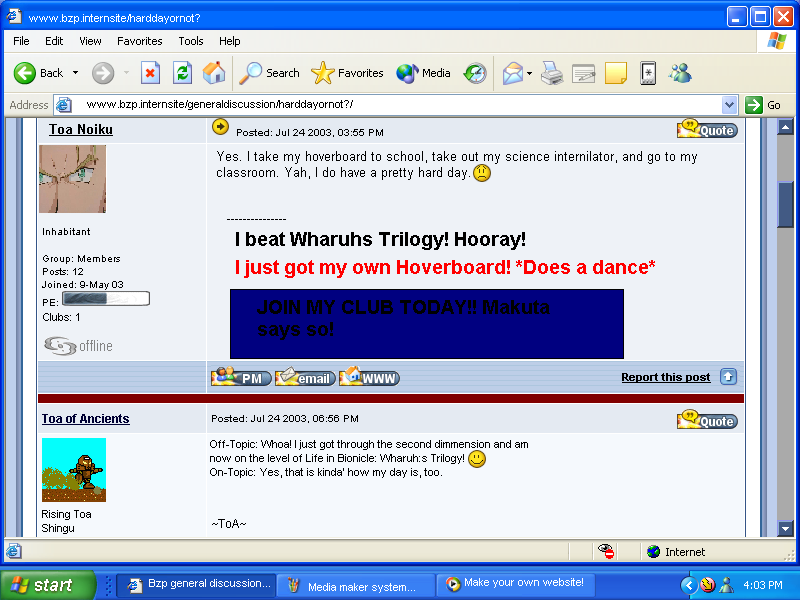Expand the Forward history dropdown arrow
Screen dimensions: 800x600
126,73
